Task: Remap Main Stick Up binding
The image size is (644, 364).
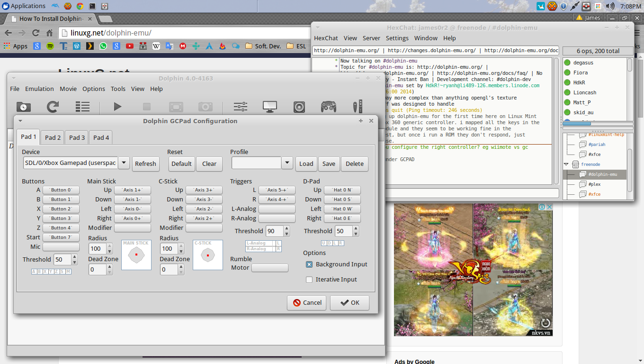Action: point(132,190)
